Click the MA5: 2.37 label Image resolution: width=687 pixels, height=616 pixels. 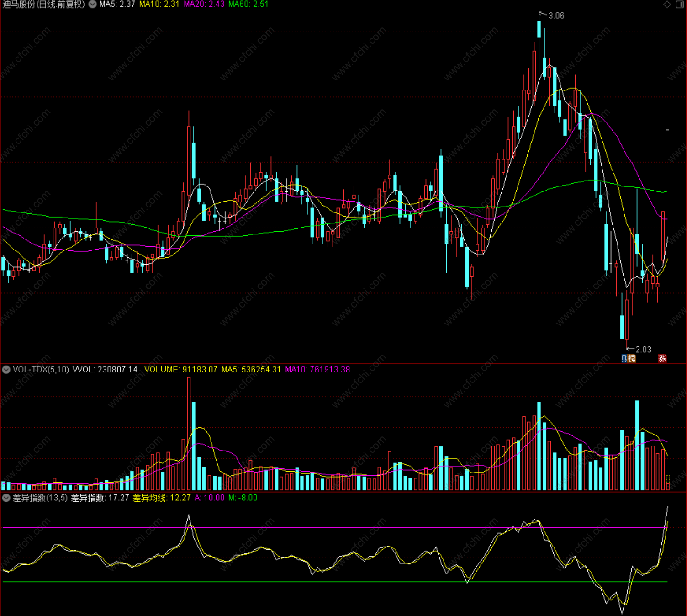coord(117,5)
